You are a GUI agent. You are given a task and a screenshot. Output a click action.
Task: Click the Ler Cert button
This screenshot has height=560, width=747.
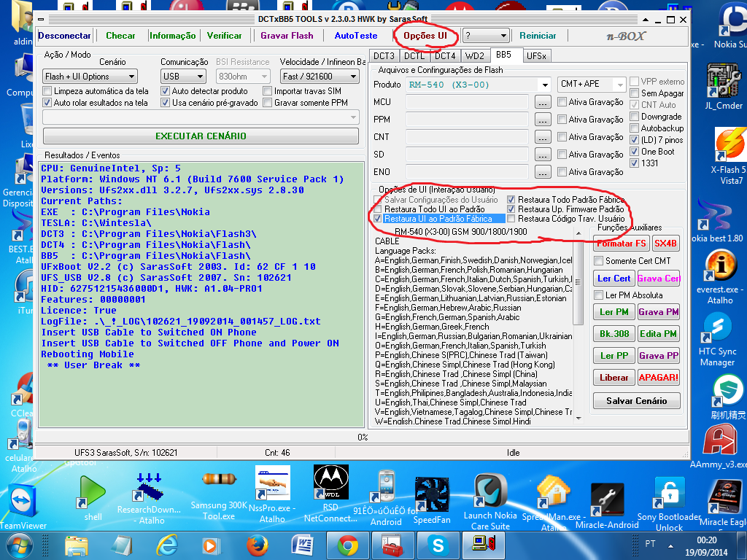[x=614, y=279]
